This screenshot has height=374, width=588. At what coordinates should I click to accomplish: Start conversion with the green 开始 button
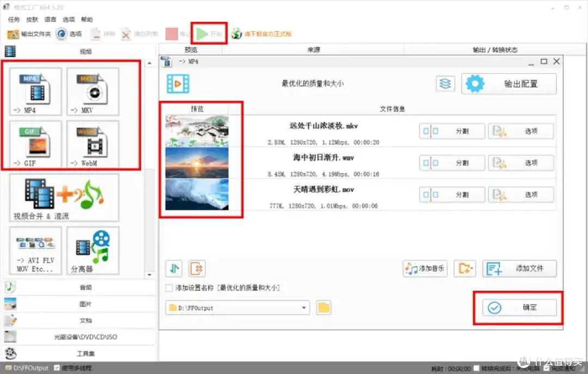click(x=209, y=34)
